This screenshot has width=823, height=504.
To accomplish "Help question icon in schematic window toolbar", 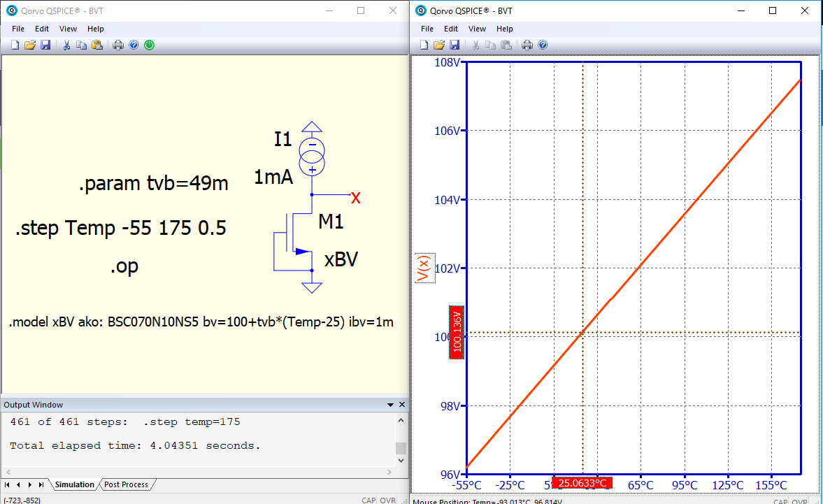I will (134, 45).
